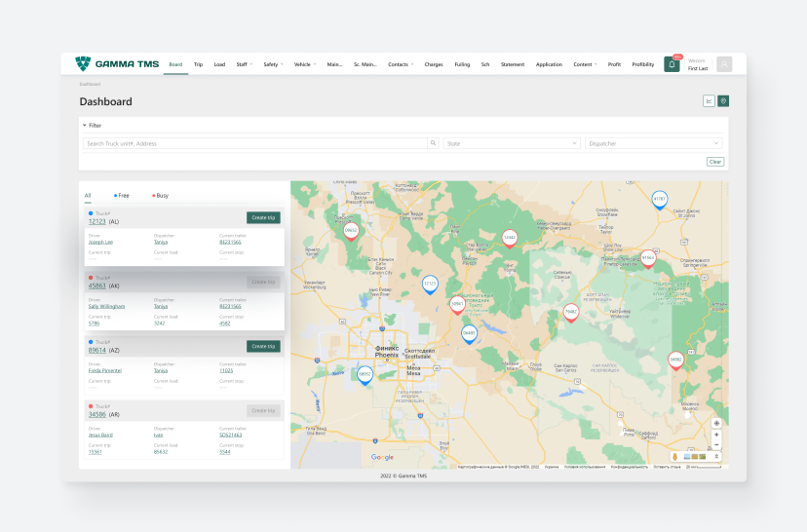Viewport: 807px width, 532px height.
Task: Click blue map marker 41787
Action: (659, 199)
